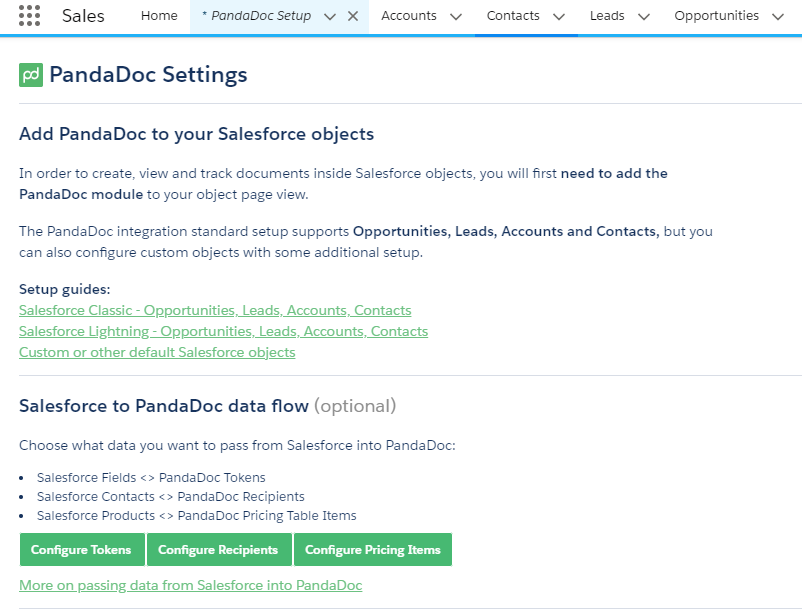802x610 pixels.
Task: Open the App Launcher dots icon
Action: (29, 16)
